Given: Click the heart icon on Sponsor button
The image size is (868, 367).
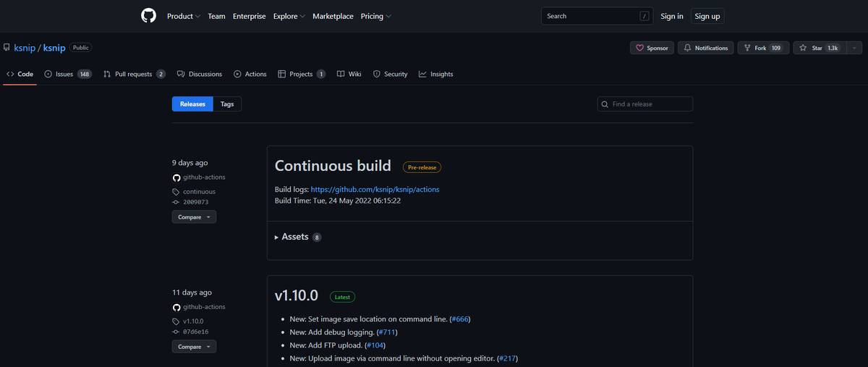Looking at the screenshot, I should coord(639,48).
